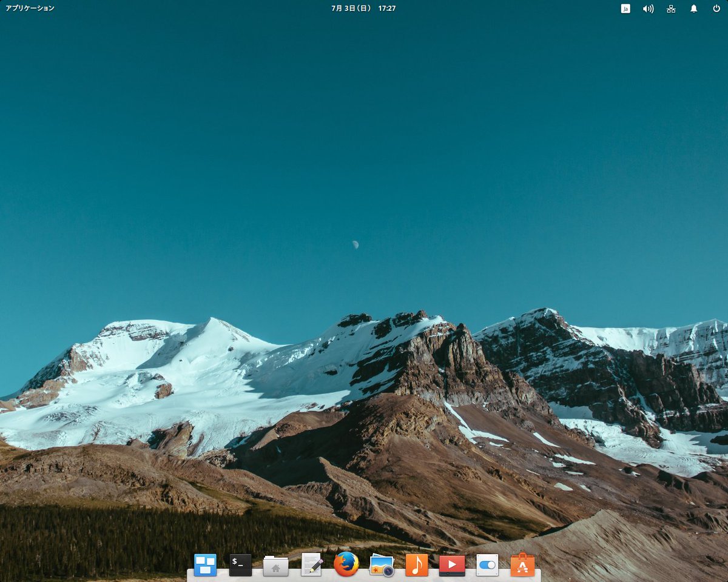Open the power session indicator

point(716,8)
